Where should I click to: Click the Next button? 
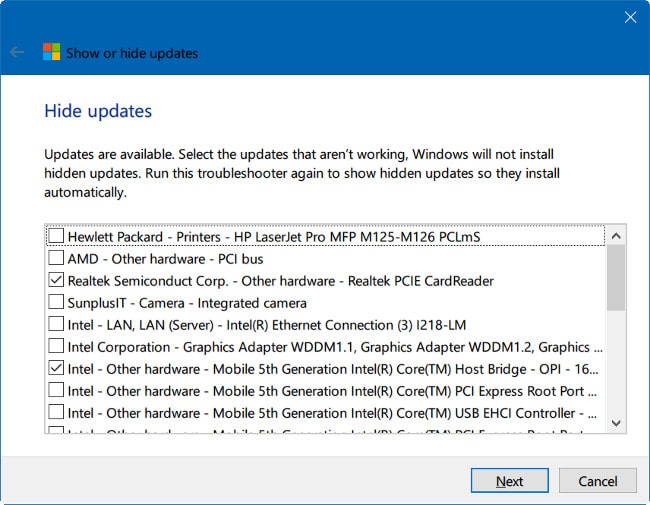point(509,481)
